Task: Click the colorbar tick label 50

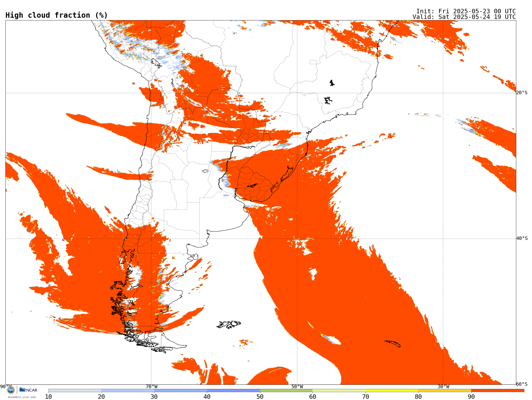Action: [260, 397]
